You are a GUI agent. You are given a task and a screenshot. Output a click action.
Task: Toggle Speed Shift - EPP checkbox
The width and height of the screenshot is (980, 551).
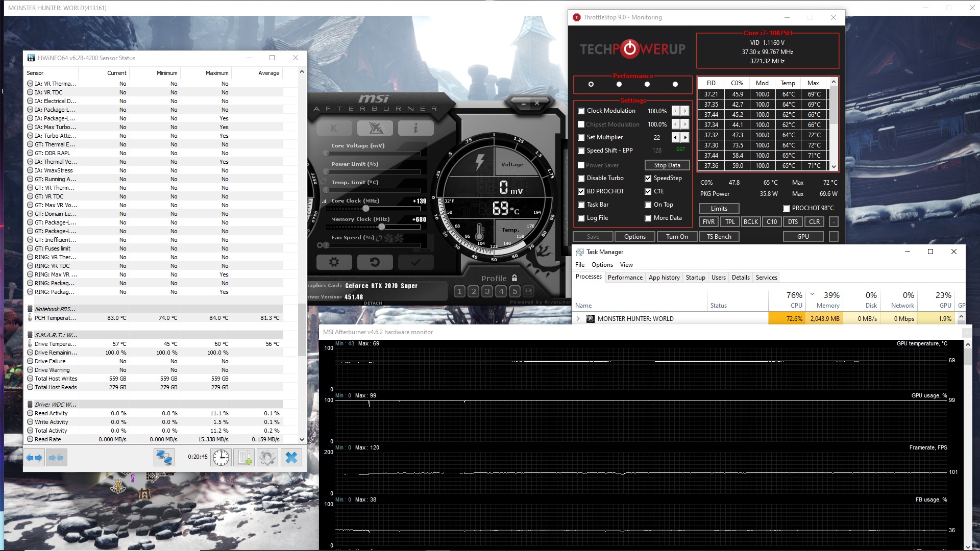[x=581, y=151]
